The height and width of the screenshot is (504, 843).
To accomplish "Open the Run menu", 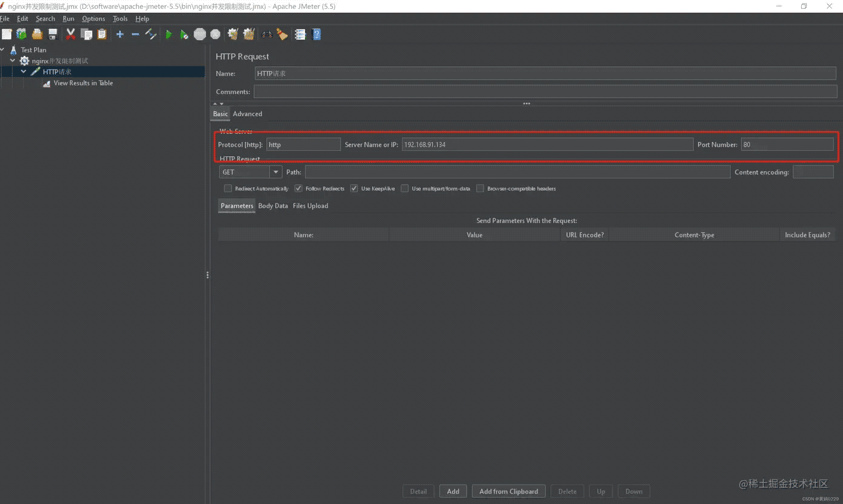I will tap(68, 18).
